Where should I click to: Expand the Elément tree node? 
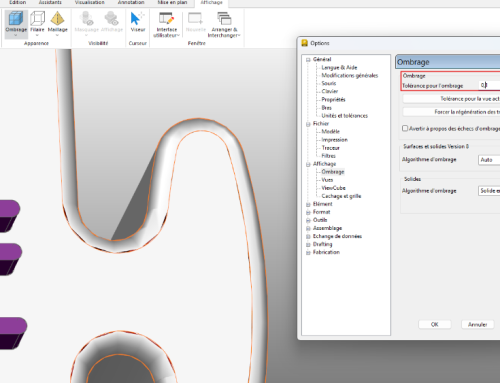[308, 204]
